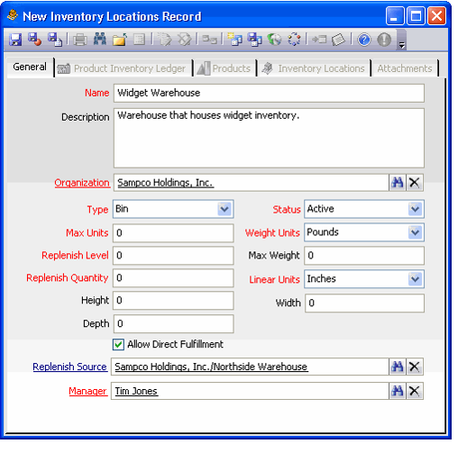Clear Manager field with X button
This screenshot has height=453, width=476.
(415, 391)
